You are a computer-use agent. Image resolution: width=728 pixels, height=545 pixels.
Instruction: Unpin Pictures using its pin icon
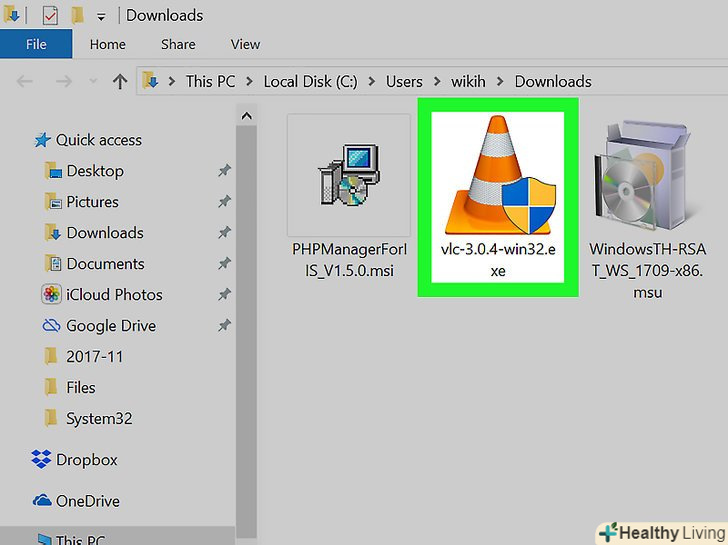224,202
